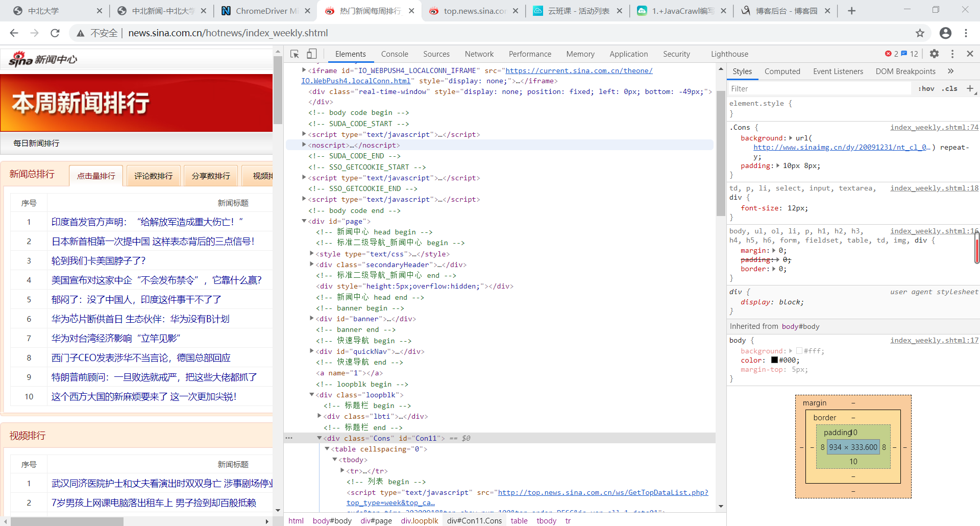The height and width of the screenshot is (526, 980).
Task: Click the Elements panel vertical scrollbar
Action: point(721,153)
